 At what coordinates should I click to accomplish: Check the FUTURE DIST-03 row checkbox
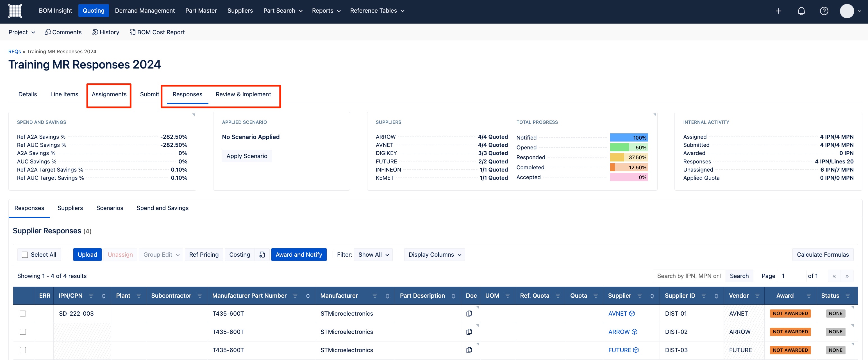[23, 350]
